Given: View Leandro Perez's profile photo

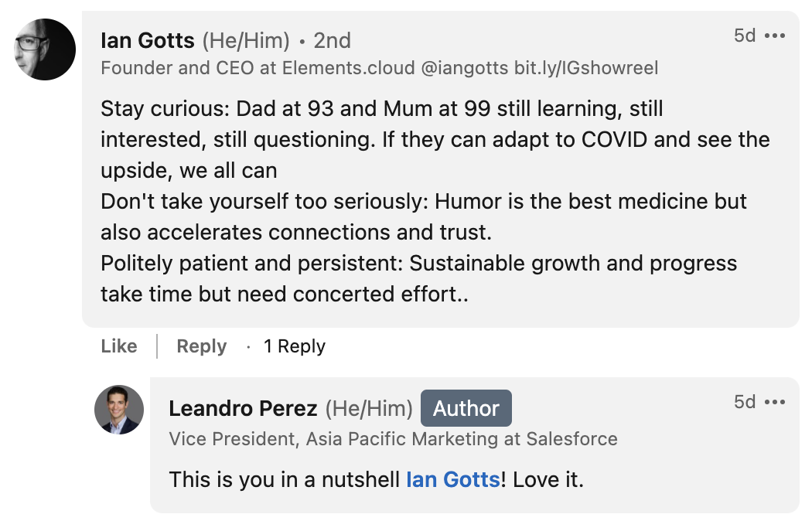Looking at the screenshot, I should 118,410.
